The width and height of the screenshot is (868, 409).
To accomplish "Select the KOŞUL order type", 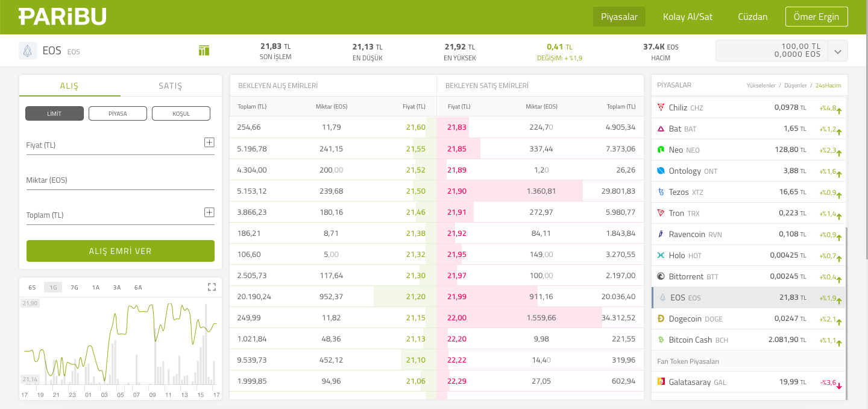I will tap(181, 113).
